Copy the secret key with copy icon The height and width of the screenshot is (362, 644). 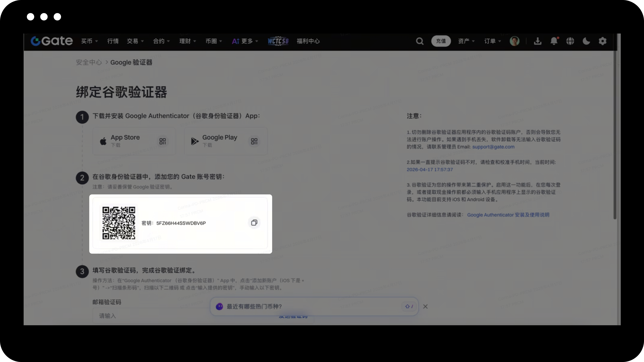coord(254,223)
